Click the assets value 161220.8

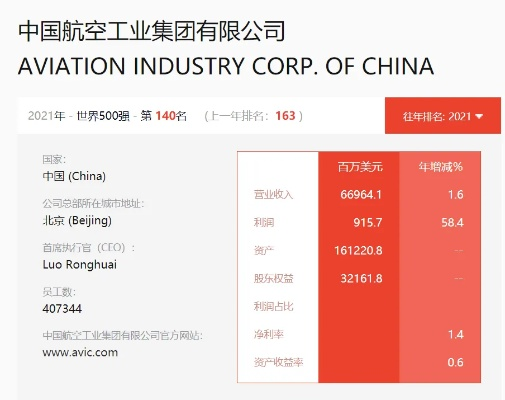pyautogui.click(x=358, y=250)
